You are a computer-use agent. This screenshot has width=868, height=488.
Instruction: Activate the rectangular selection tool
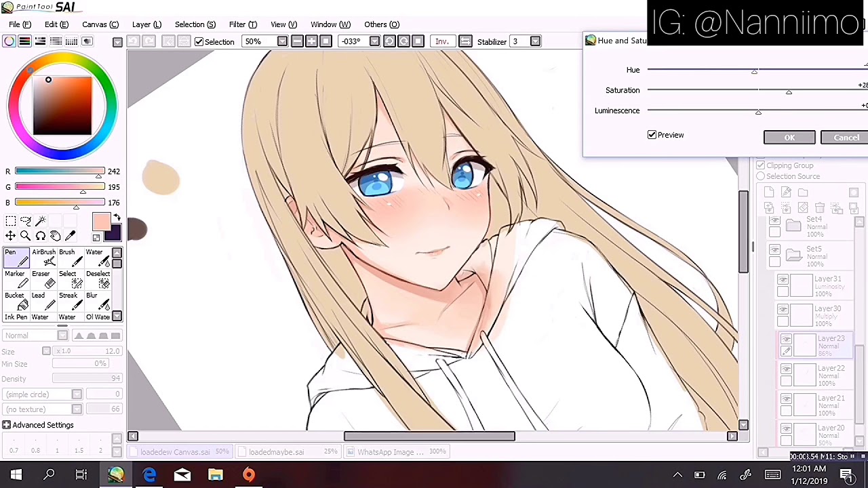pos(10,221)
